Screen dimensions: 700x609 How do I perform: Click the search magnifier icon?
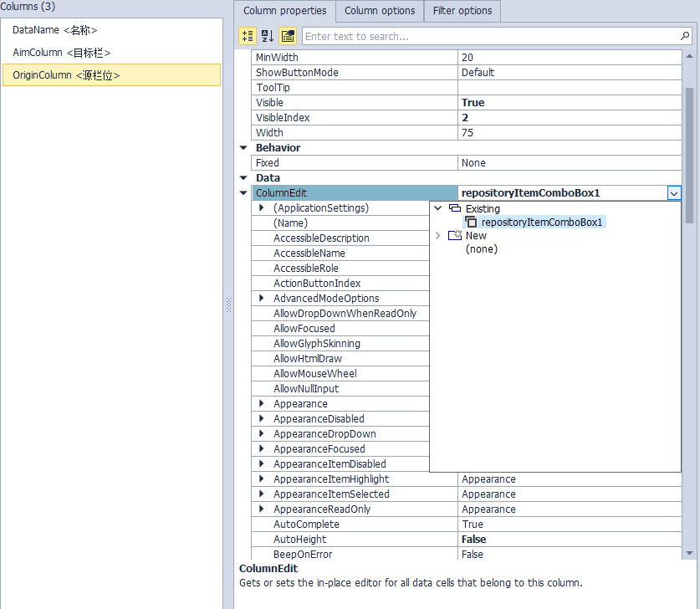tap(684, 36)
